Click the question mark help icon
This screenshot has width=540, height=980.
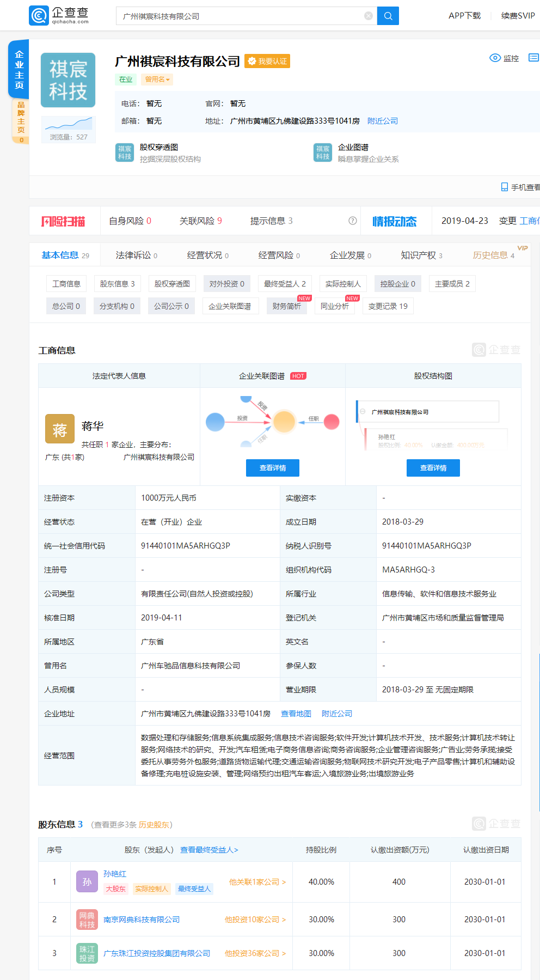coord(353,221)
